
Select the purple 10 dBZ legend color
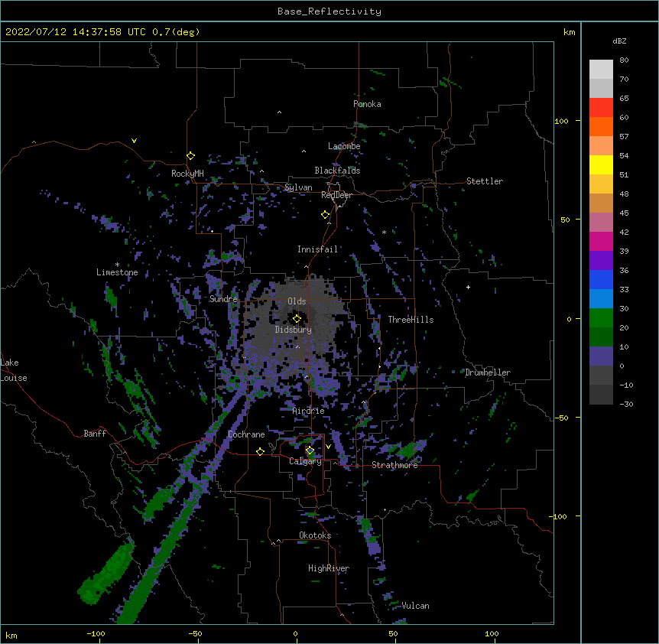tap(601, 356)
